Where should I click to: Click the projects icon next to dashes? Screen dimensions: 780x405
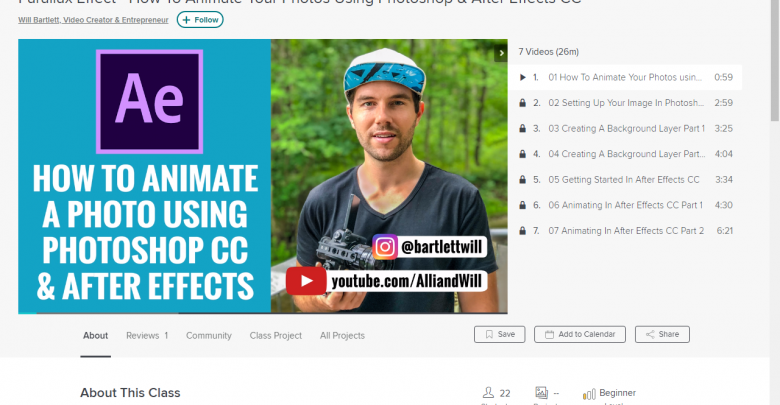(x=541, y=393)
